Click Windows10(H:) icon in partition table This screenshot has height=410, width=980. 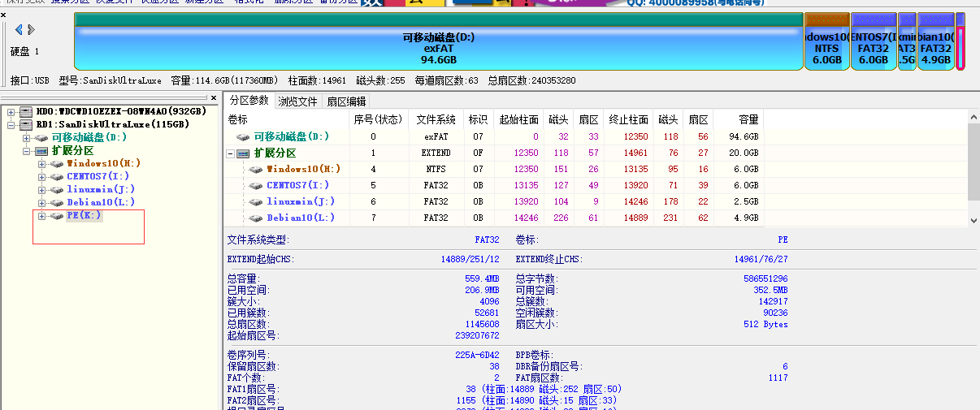click(256, 170)
